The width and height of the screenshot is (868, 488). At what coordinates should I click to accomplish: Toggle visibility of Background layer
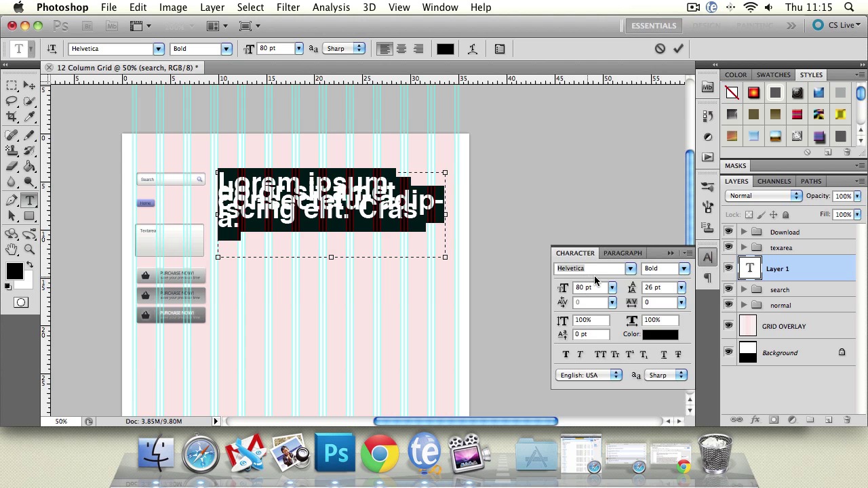click(x=728, y=352)
